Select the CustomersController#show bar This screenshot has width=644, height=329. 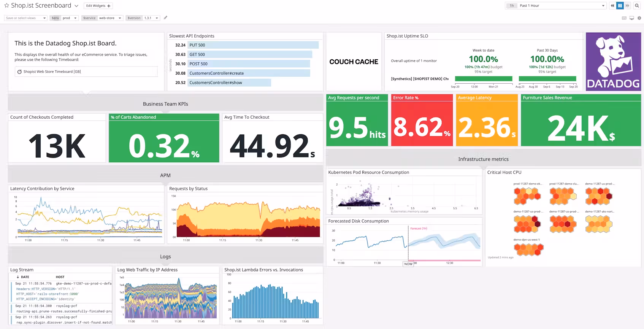click(x=230, y=83)
